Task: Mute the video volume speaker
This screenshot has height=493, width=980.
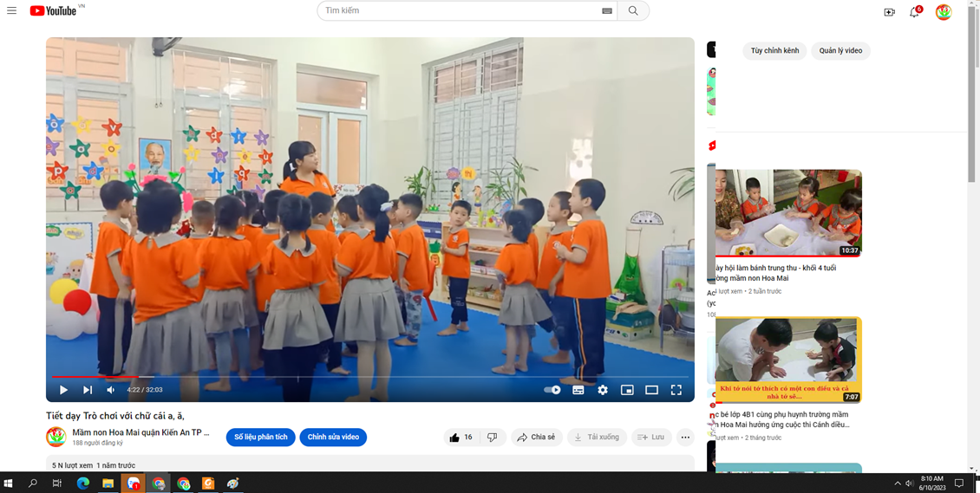Action: click(x=111, y=390)
